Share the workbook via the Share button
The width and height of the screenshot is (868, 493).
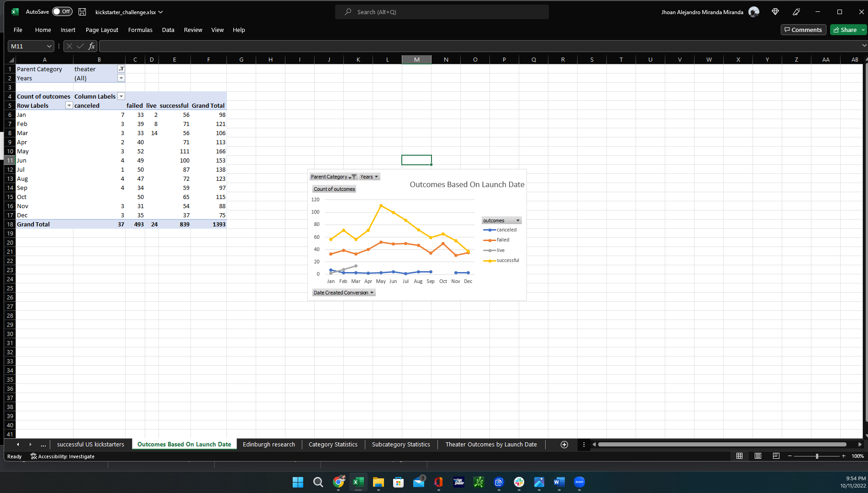pos(846,30)
